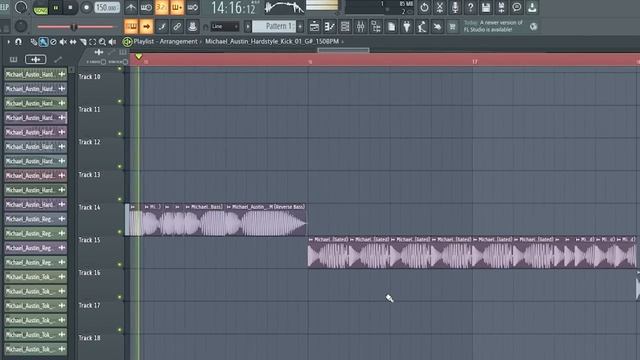This screenshot has height=360, width=640.
Task: Click the globe icon beside news text
Action: 533,27
